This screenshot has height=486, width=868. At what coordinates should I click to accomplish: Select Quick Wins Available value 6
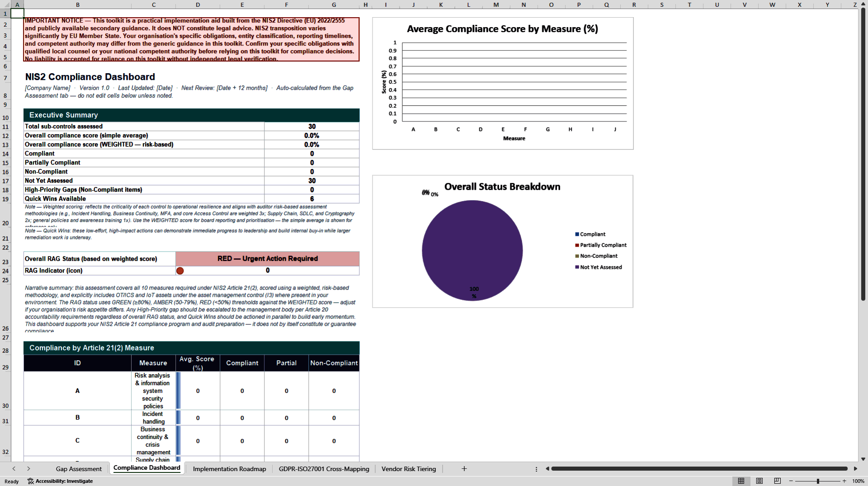pyautogui.click(x=312, y=199)
